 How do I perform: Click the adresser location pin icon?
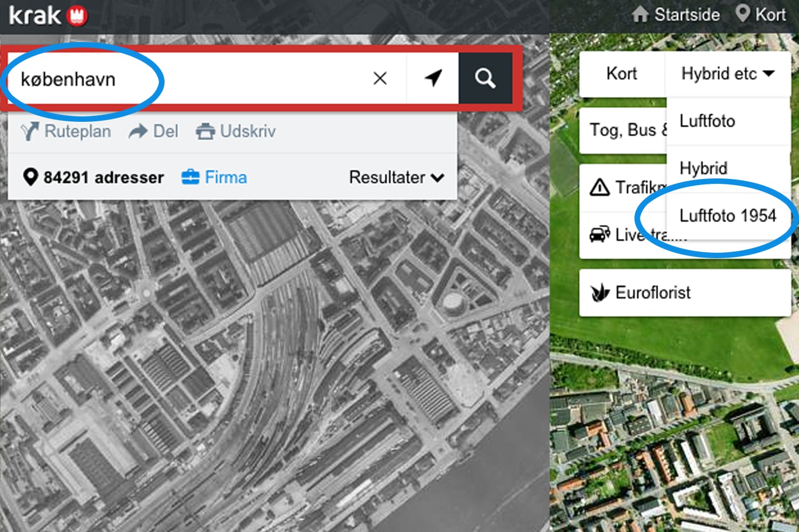pyautogui.click(x=31, y=177)
